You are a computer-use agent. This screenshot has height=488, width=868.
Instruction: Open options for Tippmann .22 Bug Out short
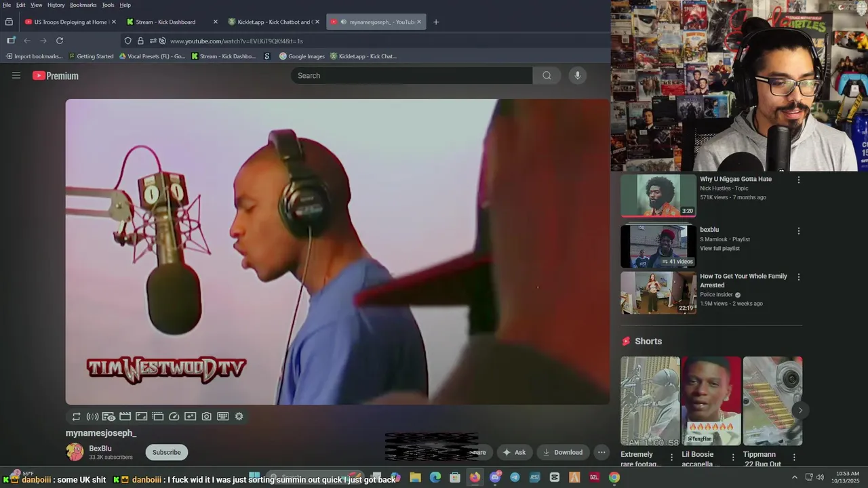click(794, 457)
